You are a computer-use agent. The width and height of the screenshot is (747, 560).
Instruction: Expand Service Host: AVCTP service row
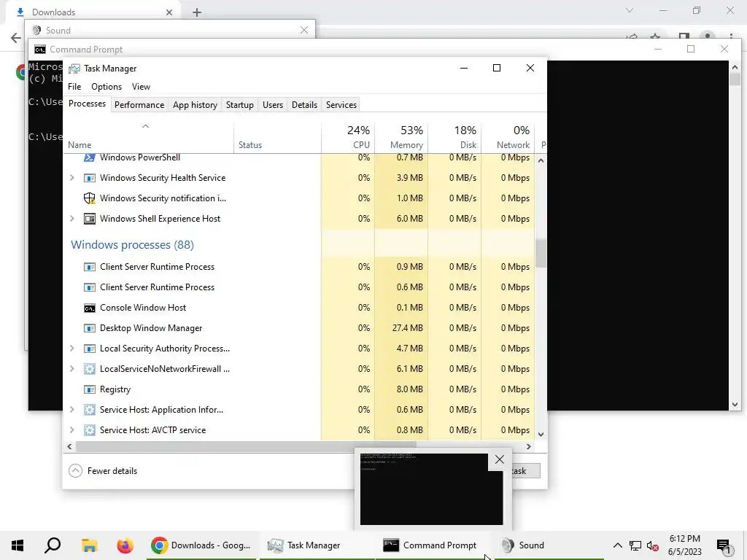[72, 430]
